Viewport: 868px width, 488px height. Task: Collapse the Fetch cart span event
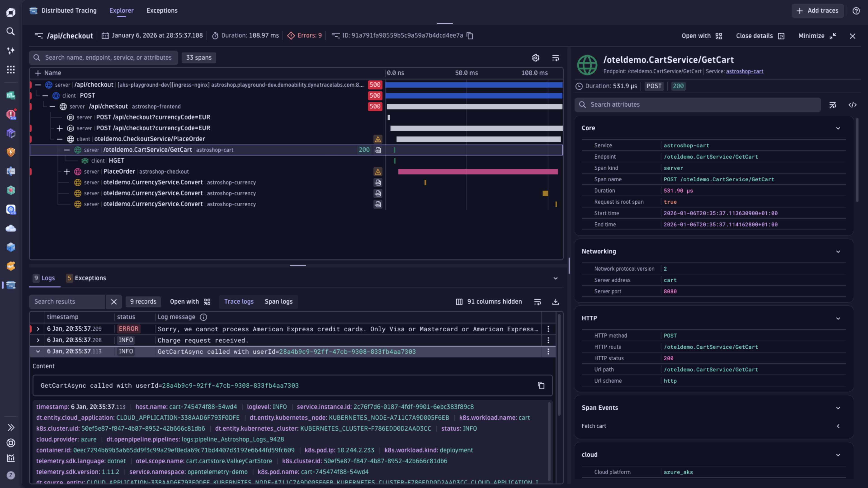click(x=839, y=426)
